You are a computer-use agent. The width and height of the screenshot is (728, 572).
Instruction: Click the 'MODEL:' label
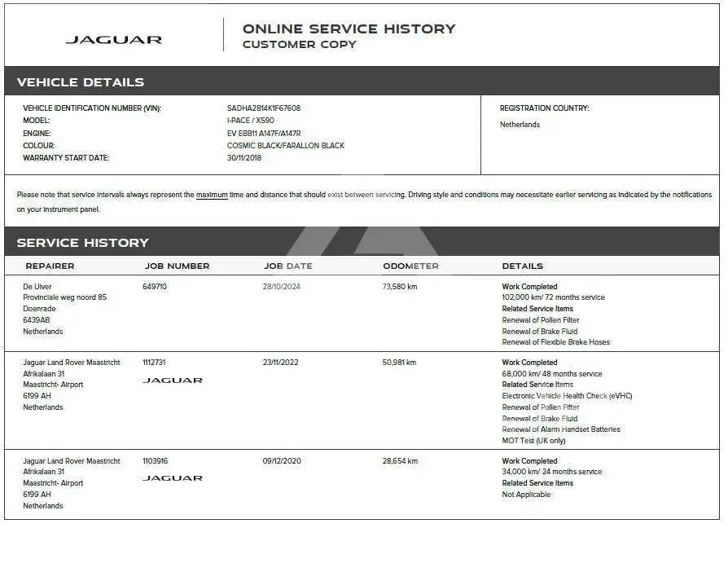point(36,121)
